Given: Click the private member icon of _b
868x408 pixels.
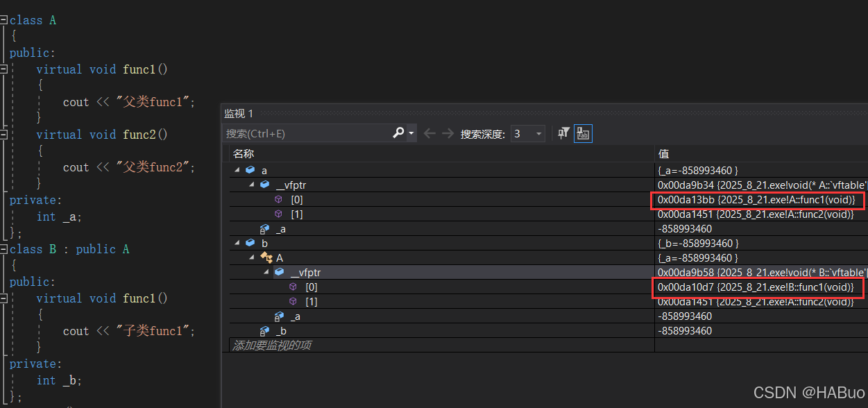Looking at the screenshot, I should [264, 331].
